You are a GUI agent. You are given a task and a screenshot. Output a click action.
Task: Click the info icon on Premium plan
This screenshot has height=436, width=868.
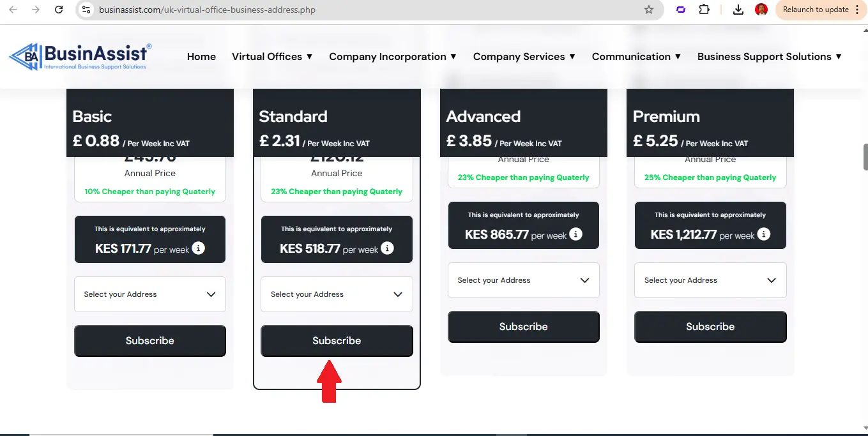pyautogui.click(x=763, y=234)
